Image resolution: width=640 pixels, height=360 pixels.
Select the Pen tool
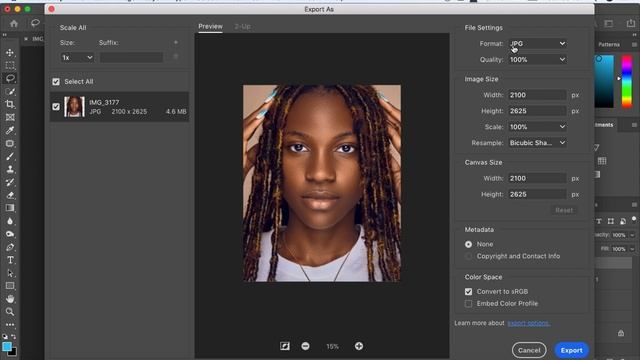[x=10, y=247]
